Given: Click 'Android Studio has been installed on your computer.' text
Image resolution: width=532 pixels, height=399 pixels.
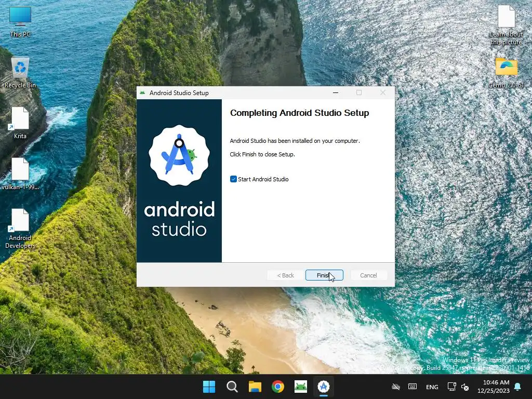Looking at the screenshot, I should 295,141.
